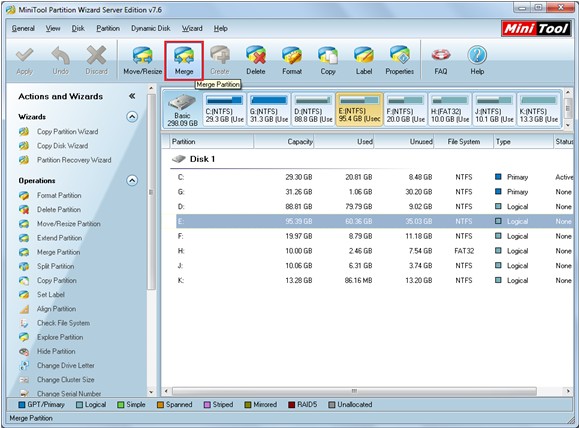Click the horizontal scrollbar of partition list
579x428 pixels.
pos(354,391)
